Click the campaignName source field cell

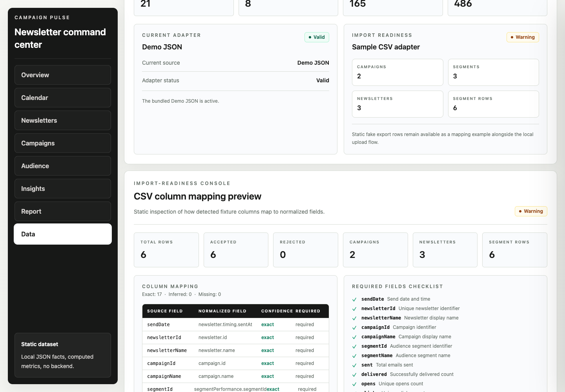(164, 376)
